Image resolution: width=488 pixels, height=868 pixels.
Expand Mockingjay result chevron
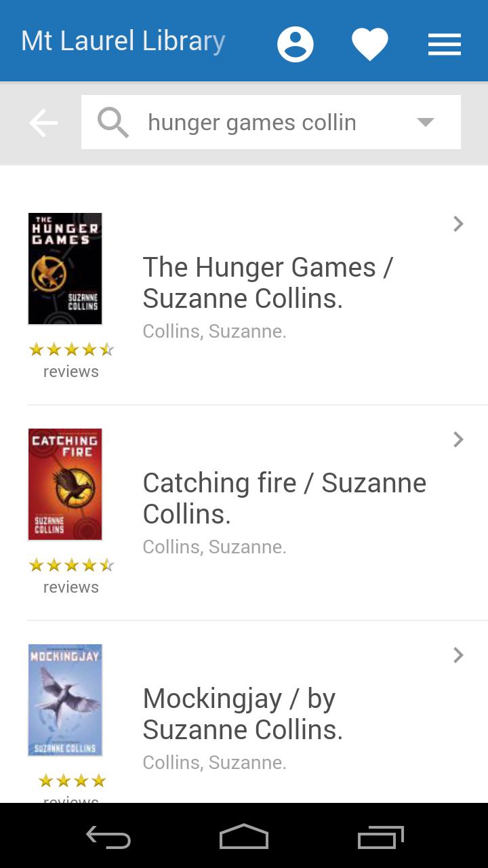click(459, 655)
